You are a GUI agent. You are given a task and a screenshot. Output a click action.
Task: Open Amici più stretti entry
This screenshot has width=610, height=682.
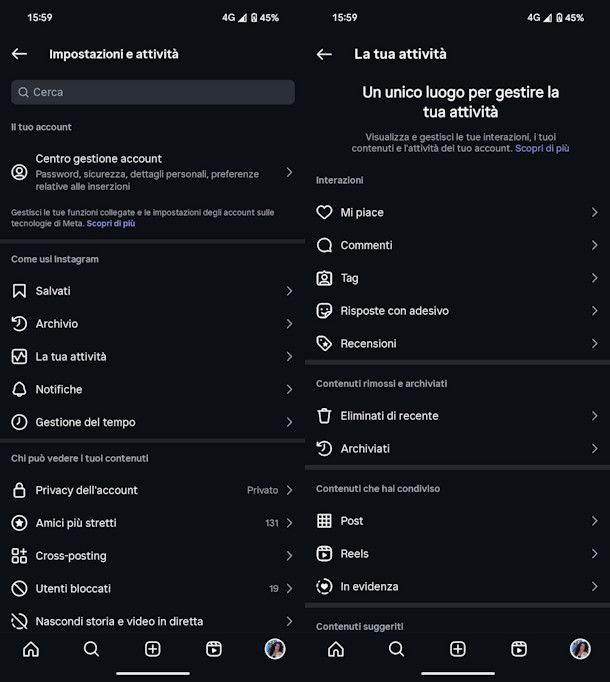[76, 523]
